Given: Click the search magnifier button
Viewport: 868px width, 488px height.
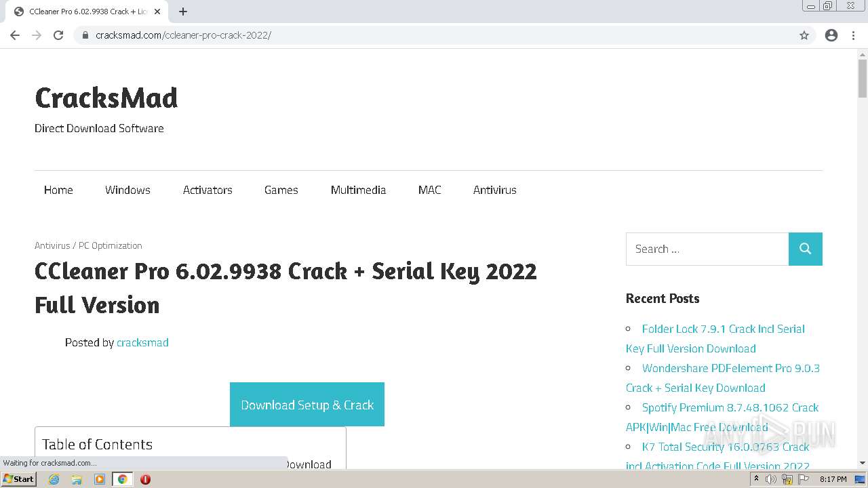Looking at the screenshot, I should point(806,249).
